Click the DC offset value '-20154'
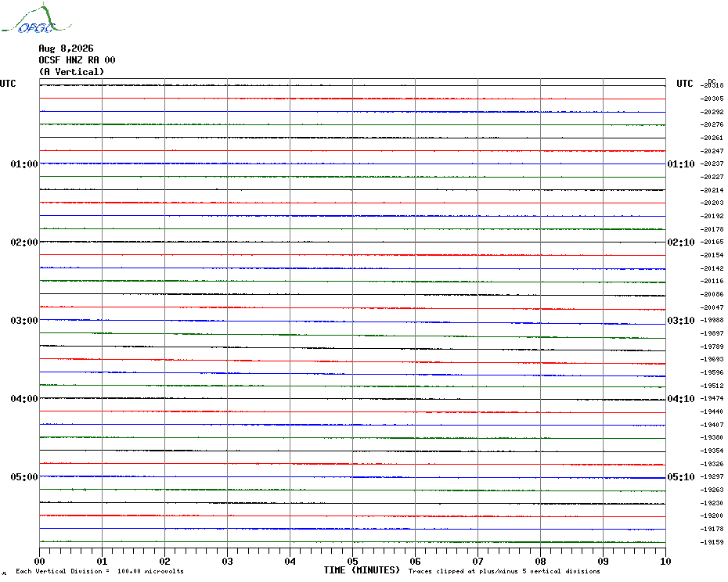728x582 pixels. tap(712, 255)
